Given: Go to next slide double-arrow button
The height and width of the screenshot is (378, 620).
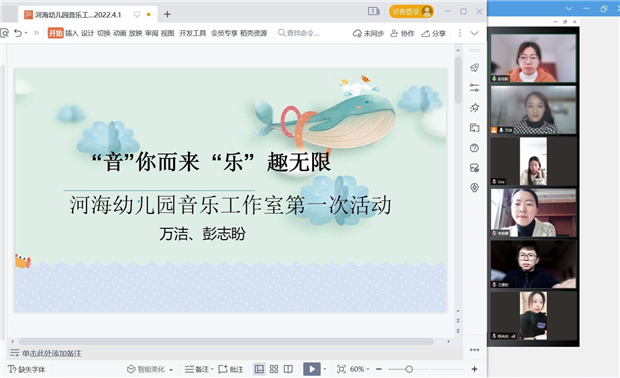Looking at the screenshot, I should click(458, 331).
